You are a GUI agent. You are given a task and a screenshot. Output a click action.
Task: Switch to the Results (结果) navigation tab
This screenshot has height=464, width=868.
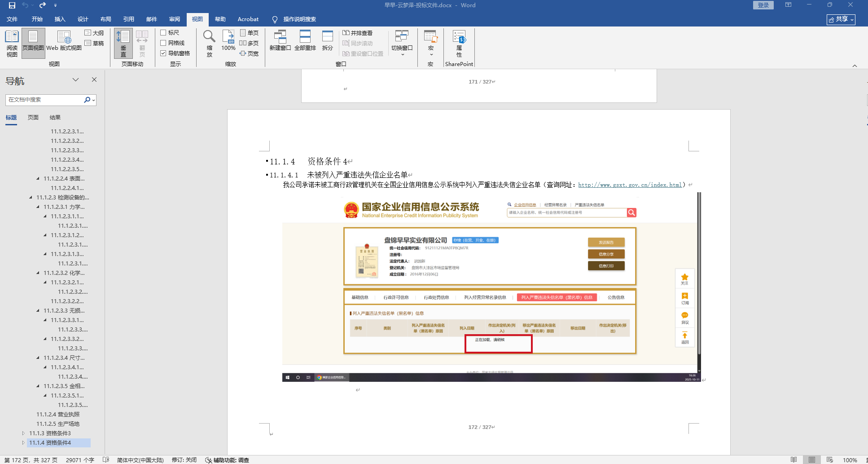coord(55,118)
